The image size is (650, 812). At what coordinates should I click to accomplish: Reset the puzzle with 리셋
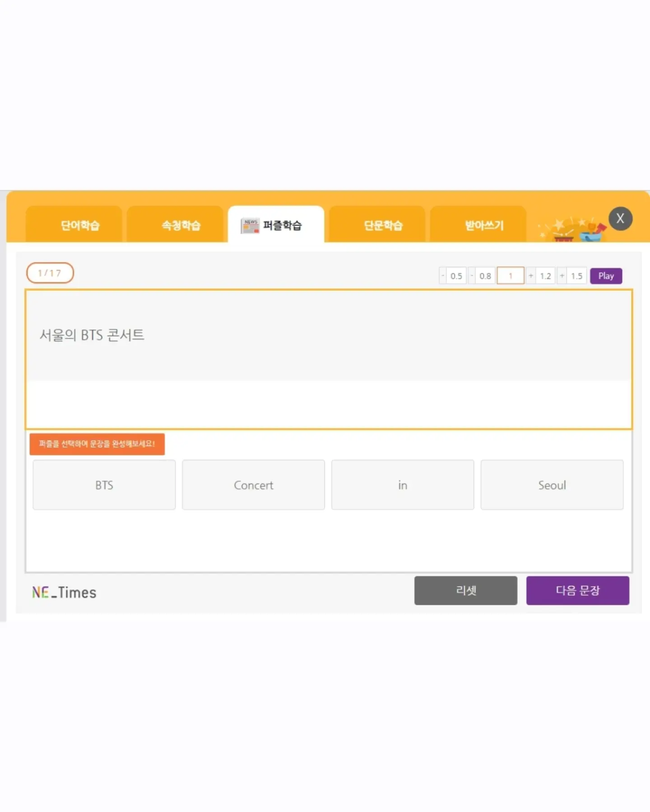466,591
